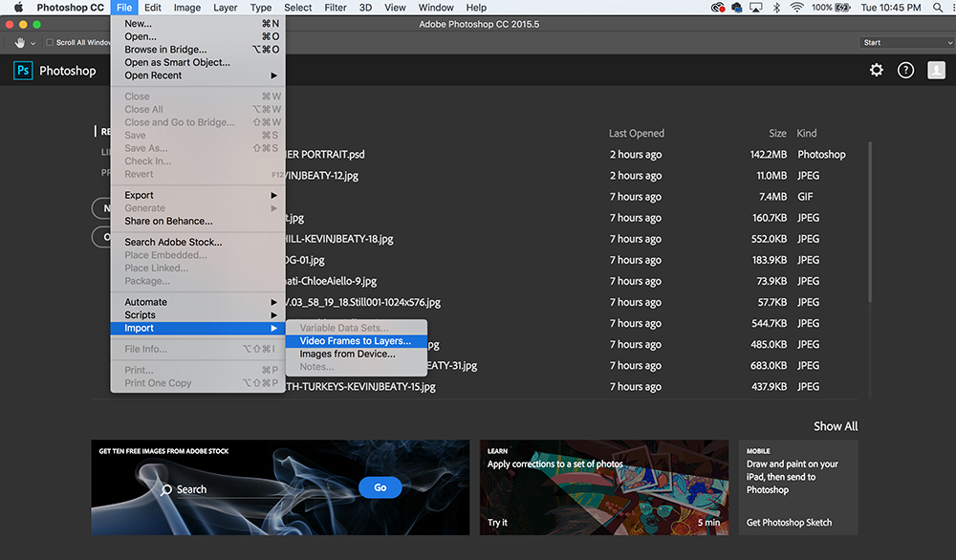Select Video Frames to Layers

[356, 340]
